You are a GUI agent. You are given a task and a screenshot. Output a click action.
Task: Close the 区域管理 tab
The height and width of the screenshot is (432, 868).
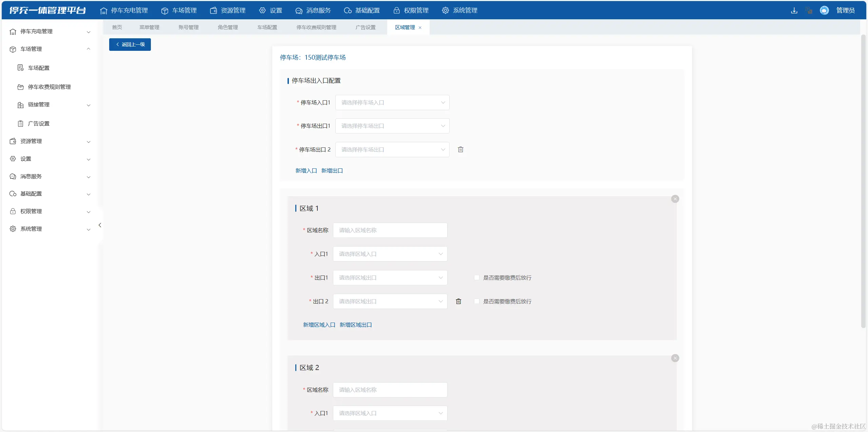[420, 28]
